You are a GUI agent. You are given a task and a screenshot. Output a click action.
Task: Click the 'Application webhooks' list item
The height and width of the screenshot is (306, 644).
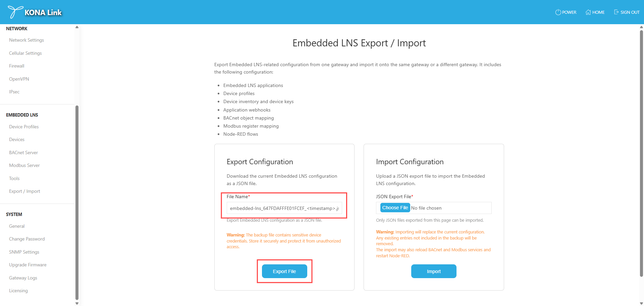(247, 110)
